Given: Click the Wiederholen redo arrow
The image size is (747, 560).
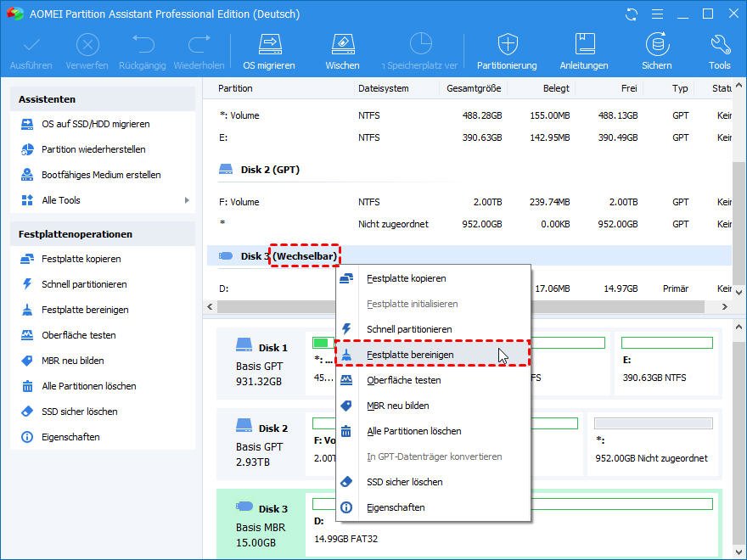Looking at the screenshot, I should pyautogui.click(x=199, y=44).
